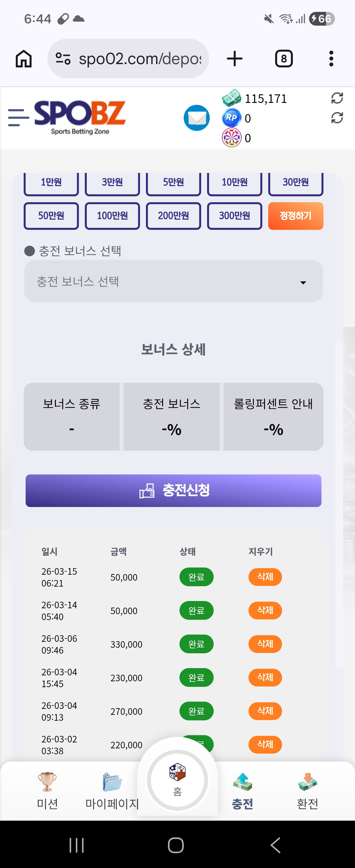The image size is (355, 868).
Task: Tap the SPOBZ logo
Action: pos(80,117)
